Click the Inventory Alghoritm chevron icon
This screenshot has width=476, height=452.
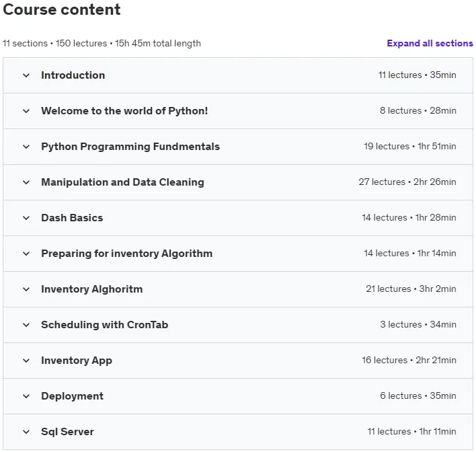tap(26, 289)
